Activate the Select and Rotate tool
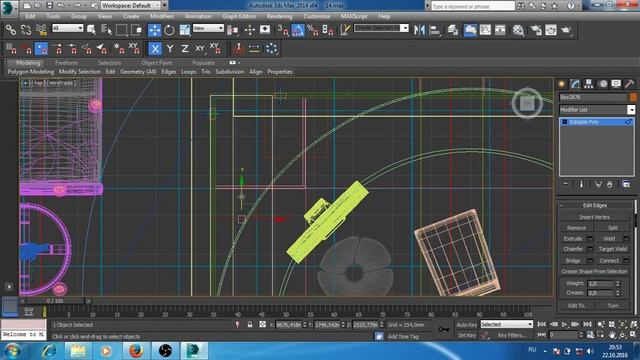 pos(169,30)
